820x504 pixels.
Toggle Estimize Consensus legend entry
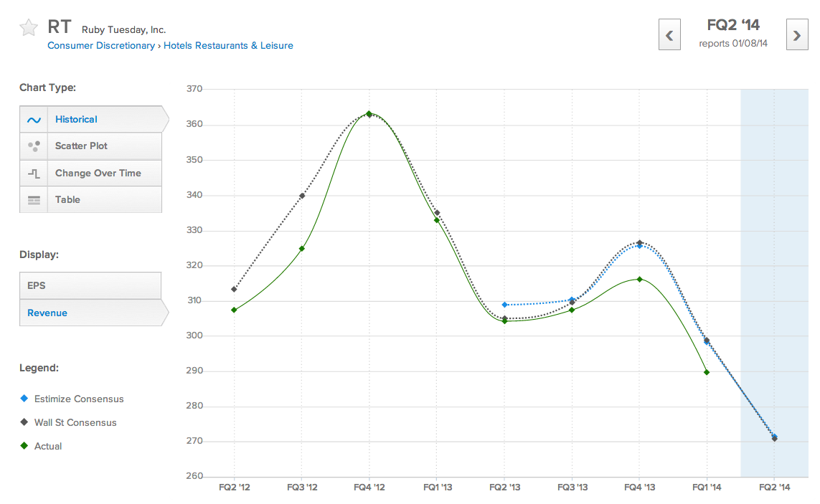(x=72, y=399)
